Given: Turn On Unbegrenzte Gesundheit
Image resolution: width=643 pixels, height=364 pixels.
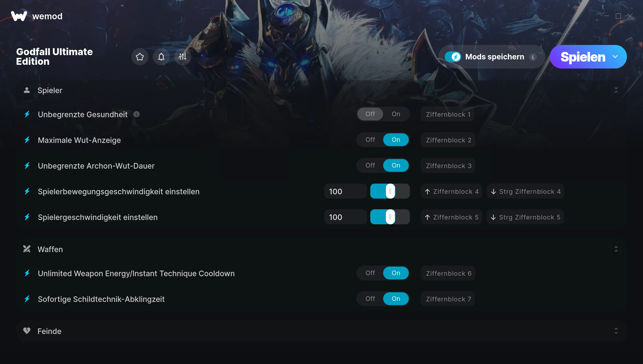Looking at the screenshot, I should tap(396, 114).
